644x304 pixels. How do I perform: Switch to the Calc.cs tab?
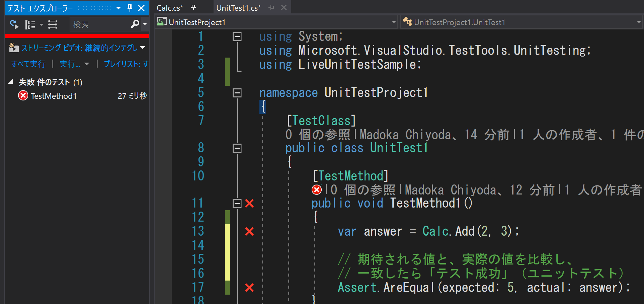[170, 8]
